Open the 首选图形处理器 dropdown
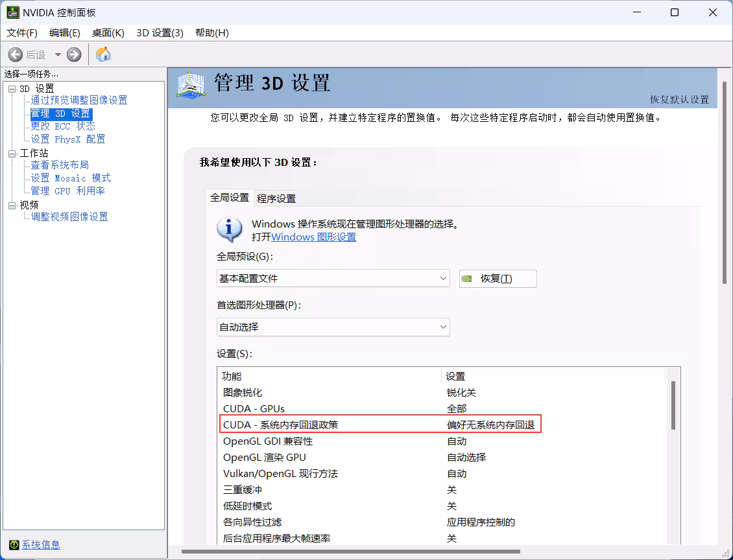This screenshot has height=560, width=733. [333, 327]
